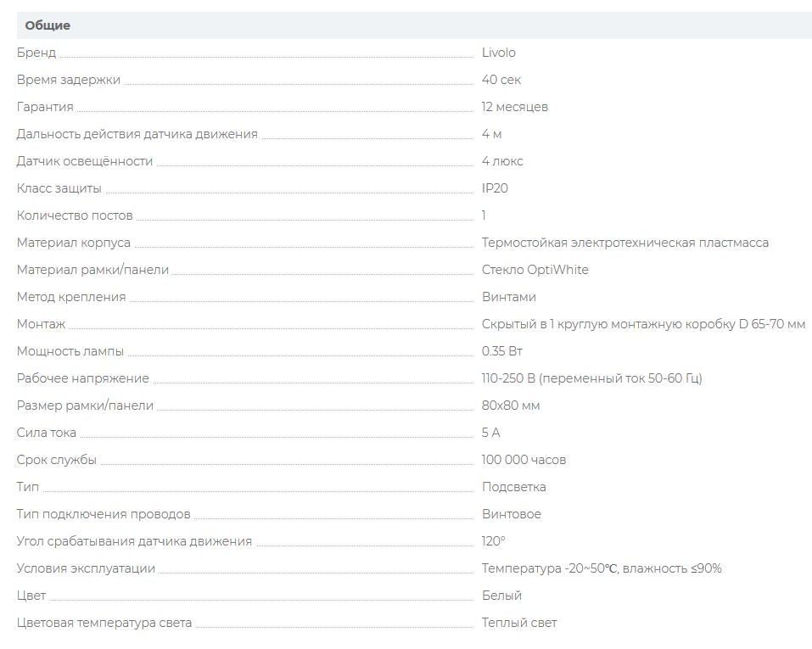
Task: Click "Термостойкая электротехническая пластмасса" text
Action: click(625, 243)
